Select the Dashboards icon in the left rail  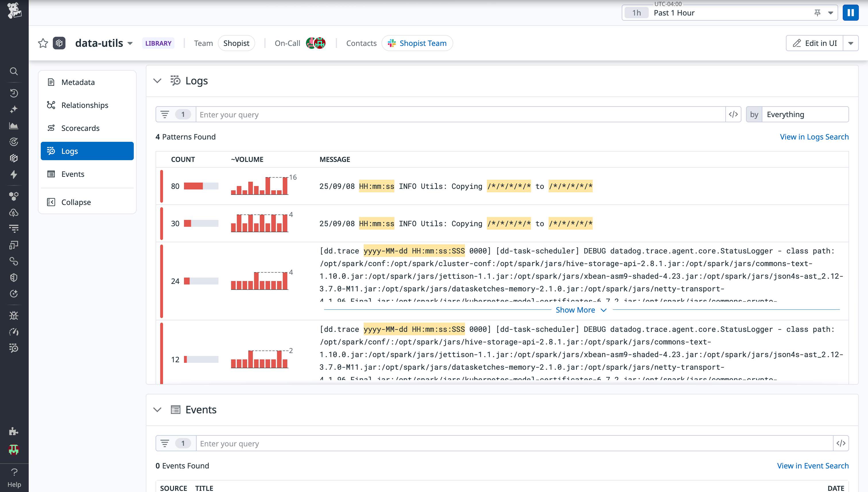point(13,126)
